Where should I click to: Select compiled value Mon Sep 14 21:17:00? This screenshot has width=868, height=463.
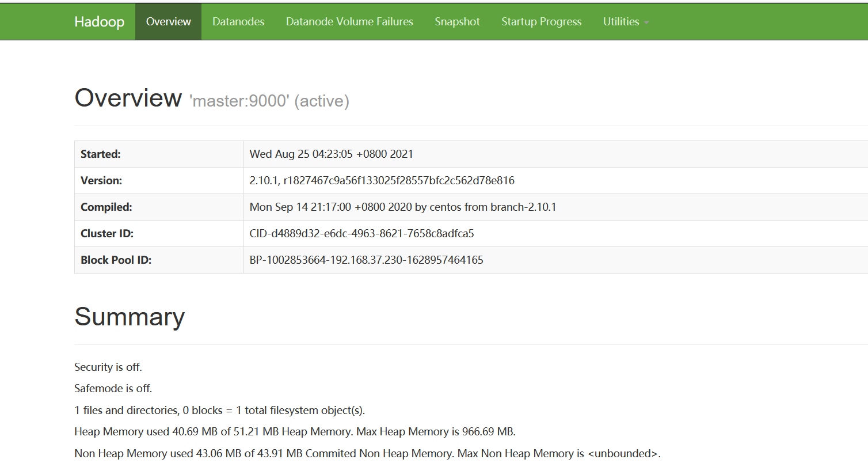coord(402,207)
